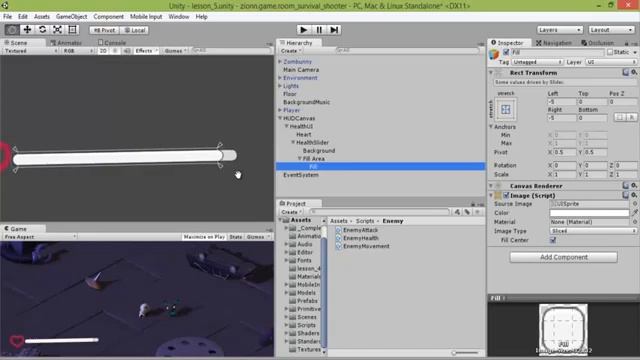Viewport: 640px width, 360px height.
Task: Click the Fill sprite preview thumbnail
Action: [563, 329]
